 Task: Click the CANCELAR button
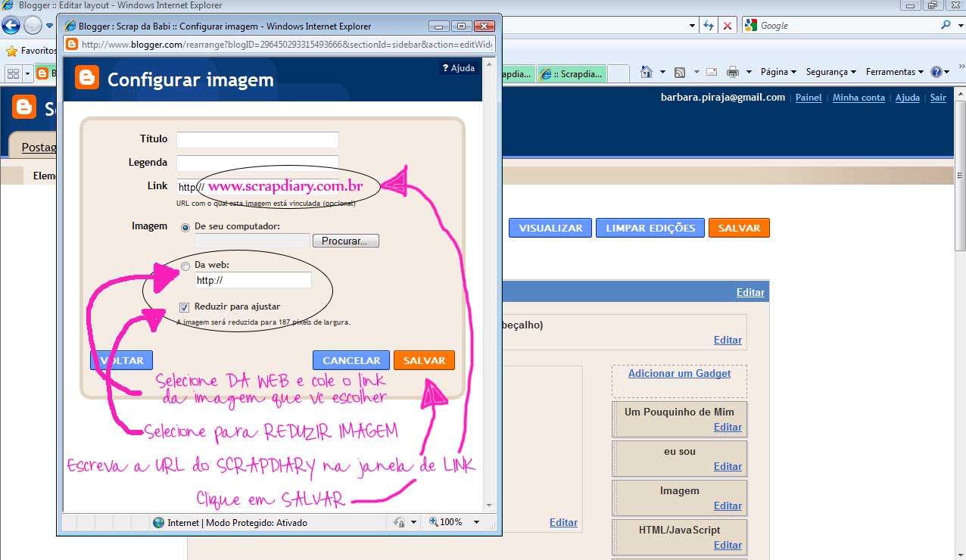[351, 360]
